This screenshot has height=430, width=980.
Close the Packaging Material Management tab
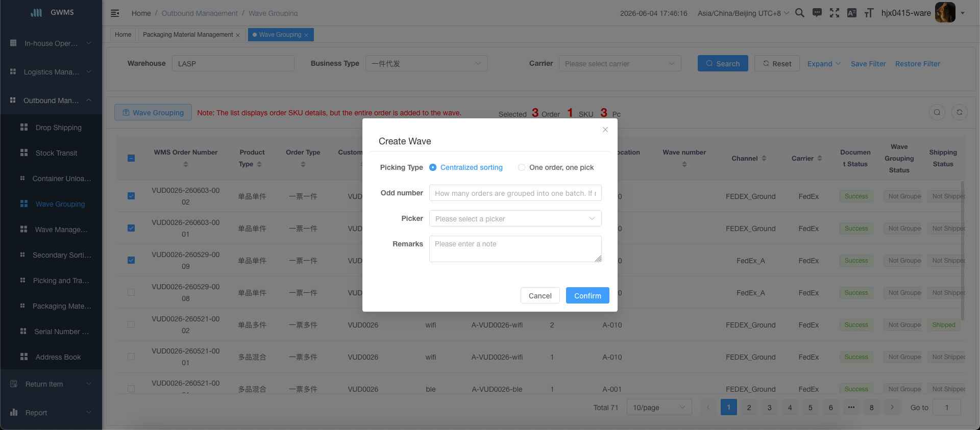238,35
